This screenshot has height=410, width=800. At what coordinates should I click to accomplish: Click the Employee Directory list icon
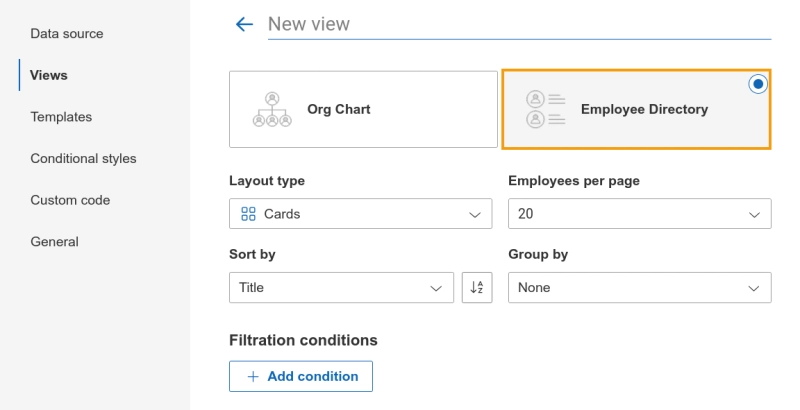545,109
